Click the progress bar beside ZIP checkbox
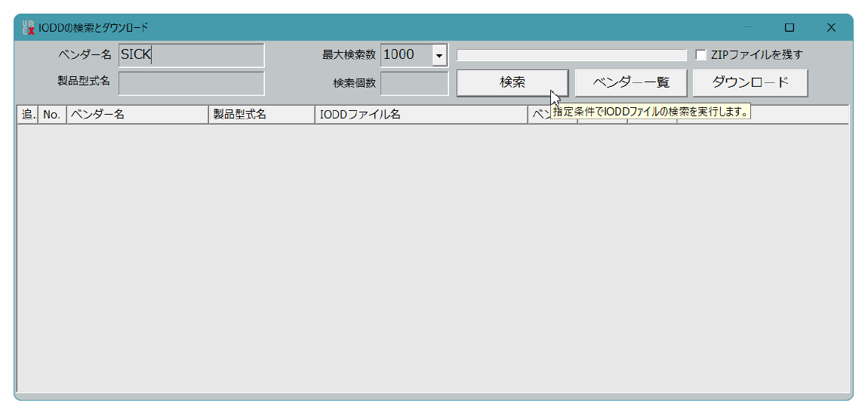The width and height of the screenshot is (868, 415). click(571, 55)
